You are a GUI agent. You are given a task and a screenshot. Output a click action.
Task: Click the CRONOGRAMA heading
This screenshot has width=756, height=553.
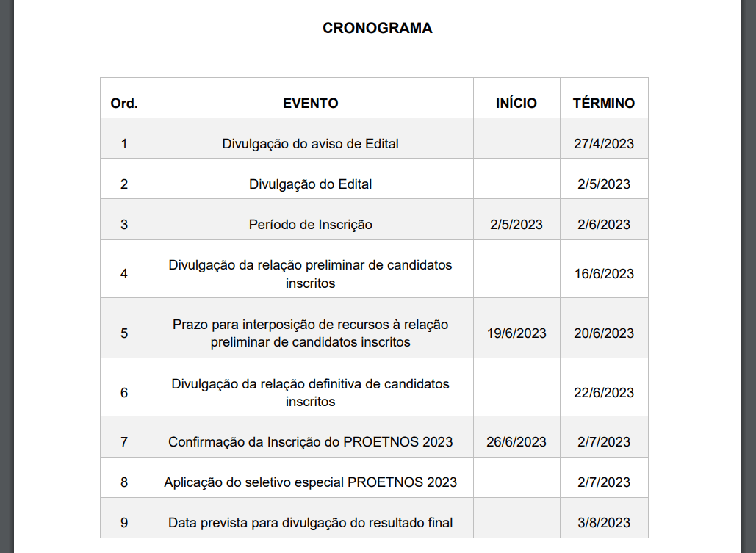377,28
